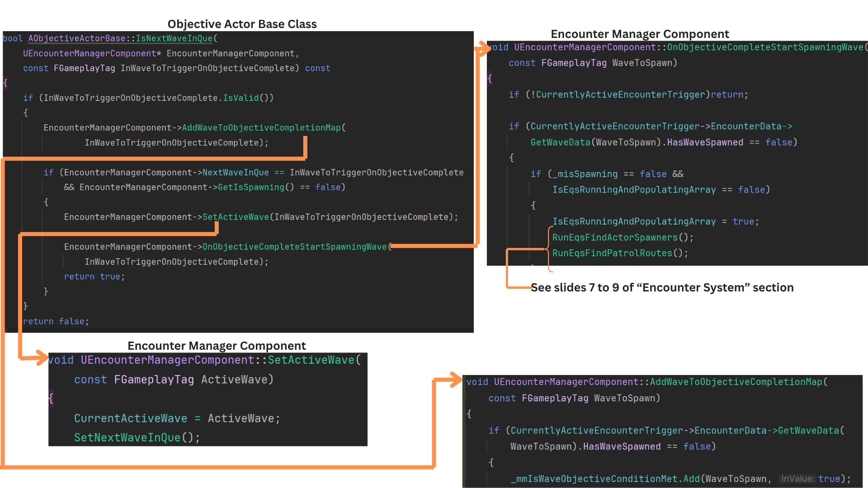Click the _mmIsWaveObjectiveConditionMet.Add call
868x488 pixels.
606,479
